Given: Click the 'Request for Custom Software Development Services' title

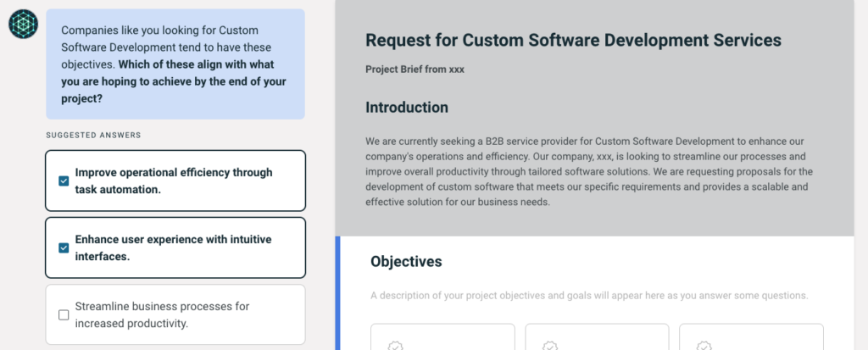Looking at the screenshot, I should pos(573,40).
